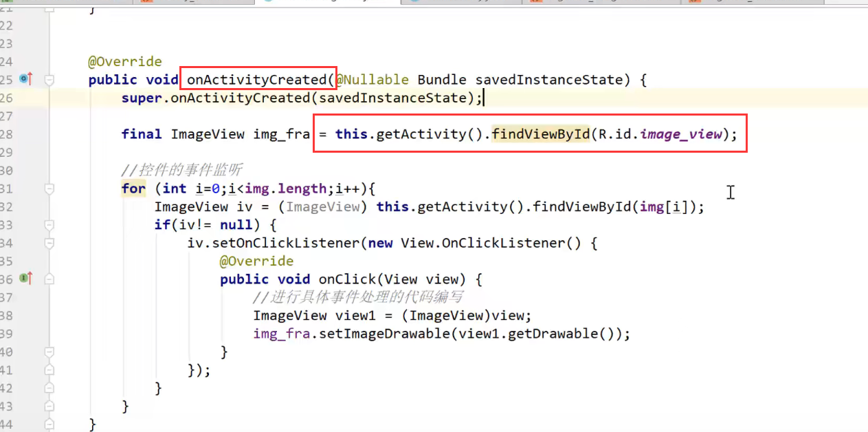
Task: Click the (ImageView) cast on line 32
Action: tap(323, 206)
